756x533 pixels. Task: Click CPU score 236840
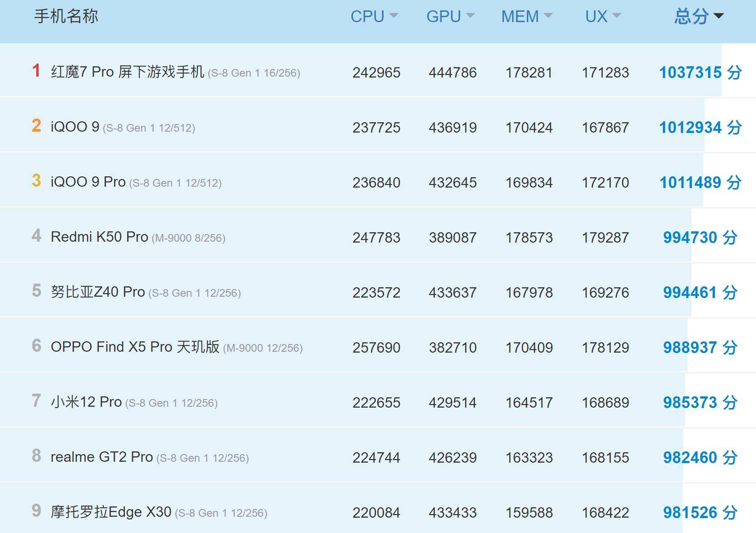pyautogui.click(x=376, y=183)
